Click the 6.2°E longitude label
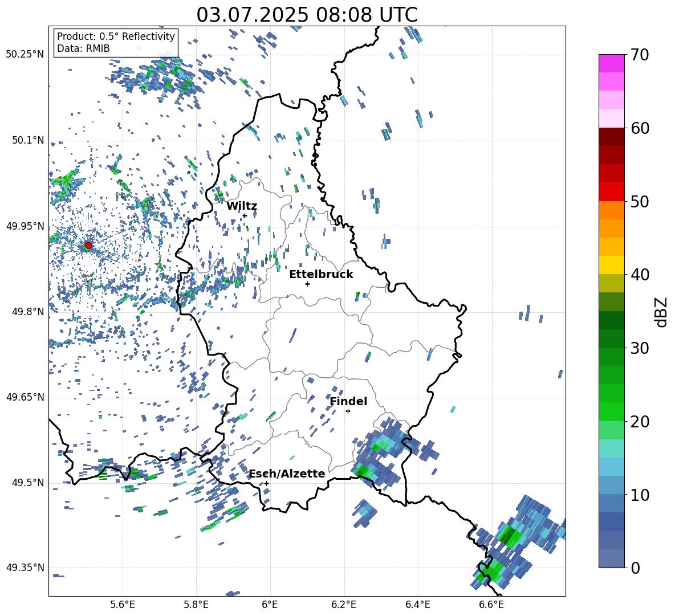 pyautogui.click(x=344, y=605)
